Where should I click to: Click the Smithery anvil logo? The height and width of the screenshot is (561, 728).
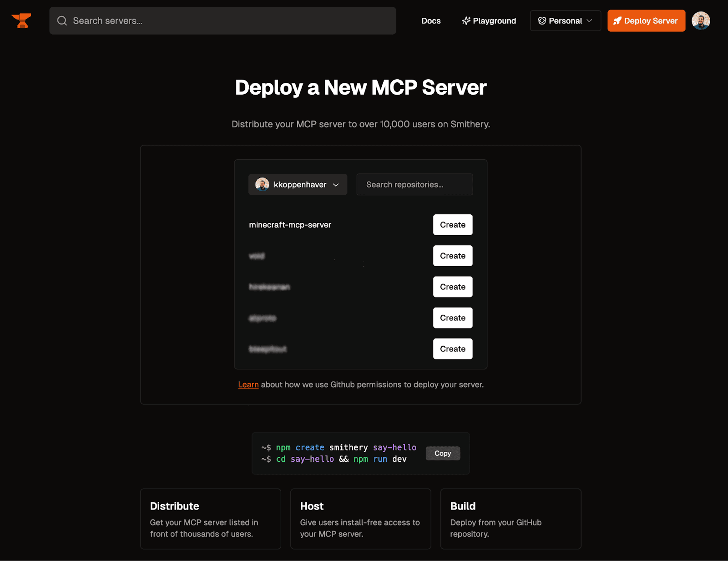click(21, 20)
